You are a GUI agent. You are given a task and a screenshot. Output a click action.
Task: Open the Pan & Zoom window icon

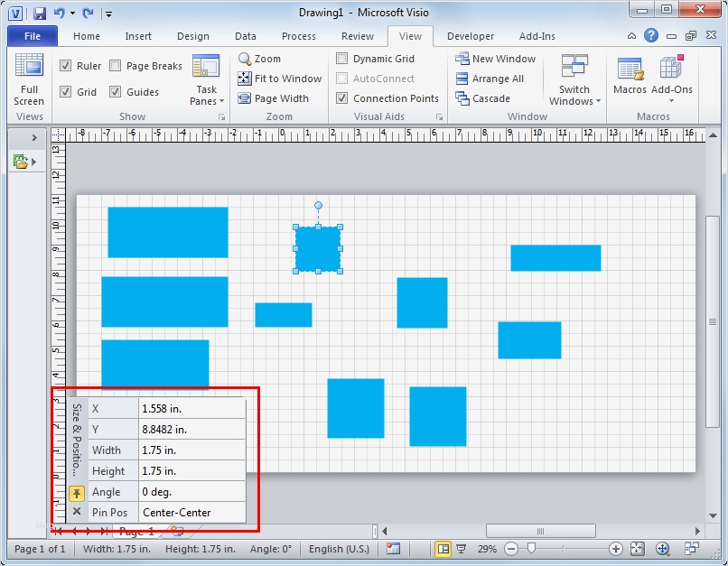click(663, 549)
